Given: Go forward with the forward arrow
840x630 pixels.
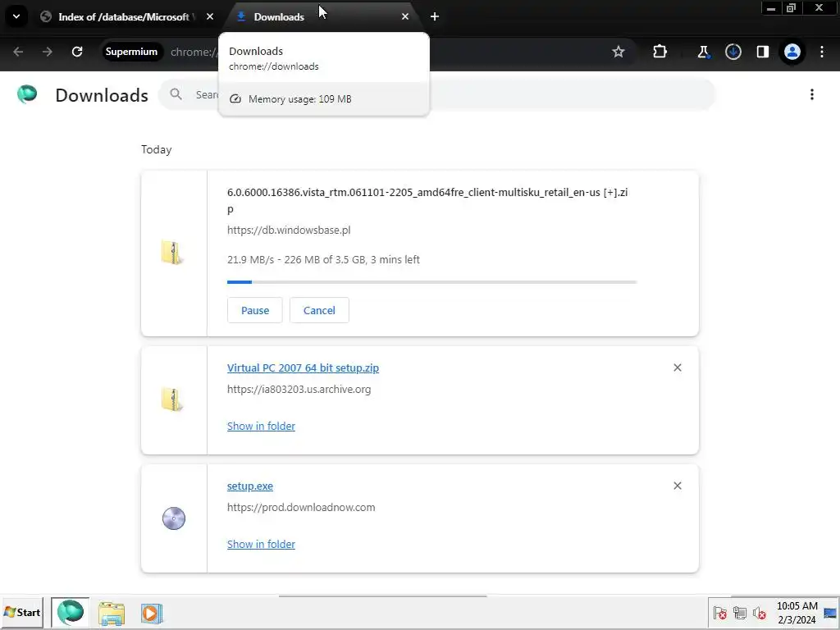Looking at the screenshot, I should point(48,52).
